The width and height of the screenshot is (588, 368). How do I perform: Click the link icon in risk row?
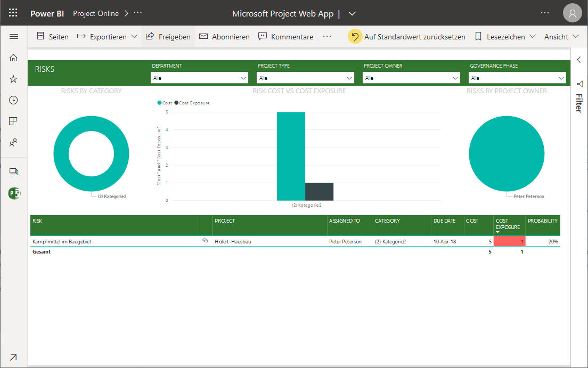pos(205,241)
